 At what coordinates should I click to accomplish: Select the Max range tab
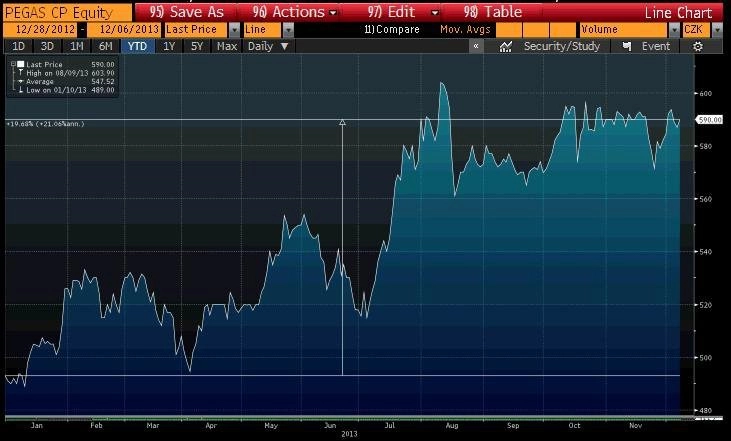[227, 46]
